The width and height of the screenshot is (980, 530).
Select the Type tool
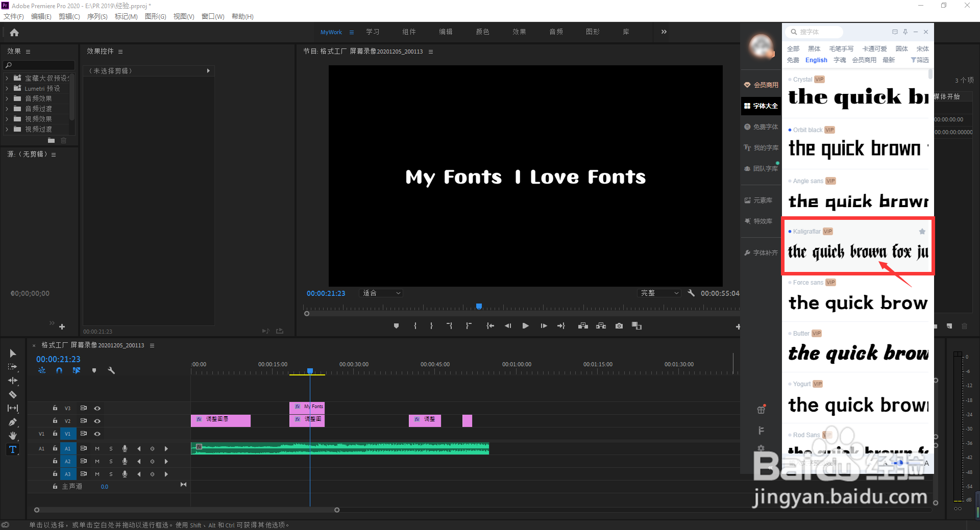coord(13,449)
